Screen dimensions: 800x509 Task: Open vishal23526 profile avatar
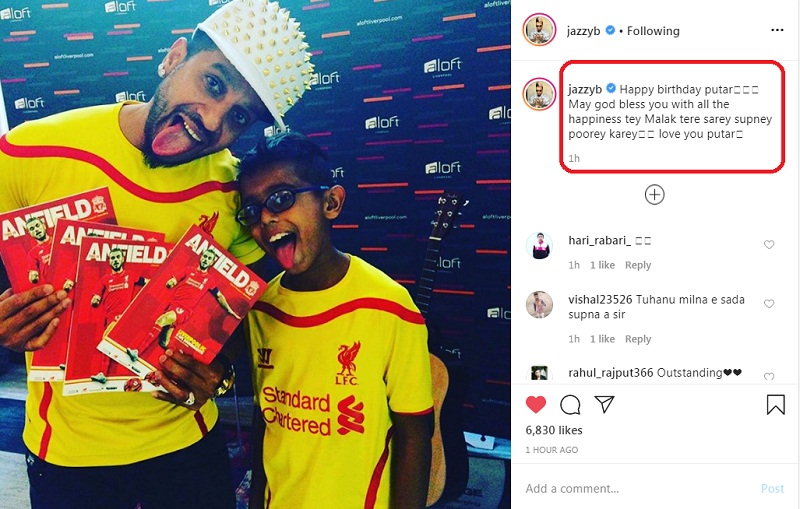pyautogui.click(x=539, y=305)
